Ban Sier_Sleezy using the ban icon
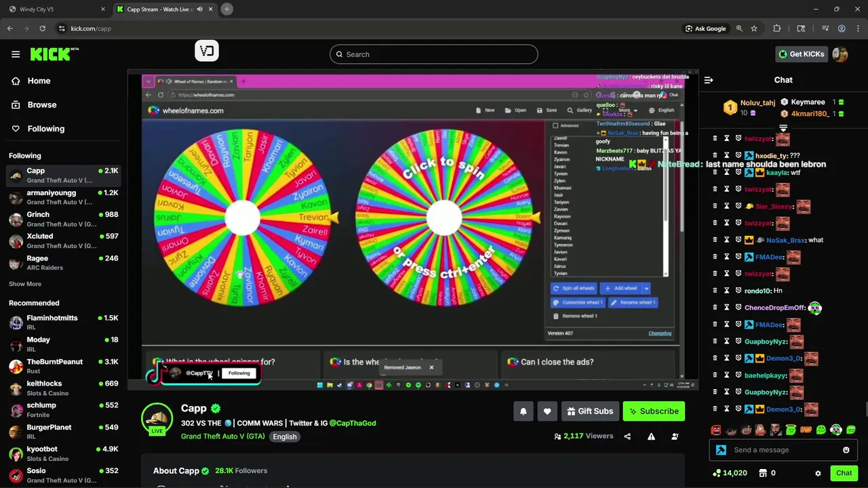 pos(738,207)
